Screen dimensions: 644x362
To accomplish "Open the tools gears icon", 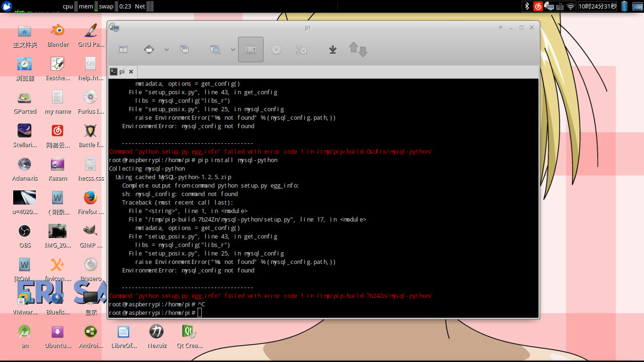I will 302,49.
